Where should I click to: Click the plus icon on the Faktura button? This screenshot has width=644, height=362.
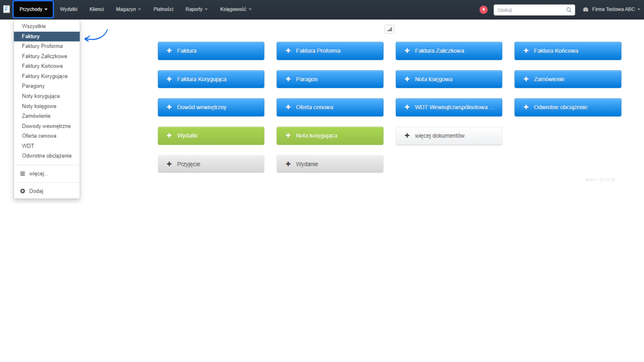(x=169, y=51)
